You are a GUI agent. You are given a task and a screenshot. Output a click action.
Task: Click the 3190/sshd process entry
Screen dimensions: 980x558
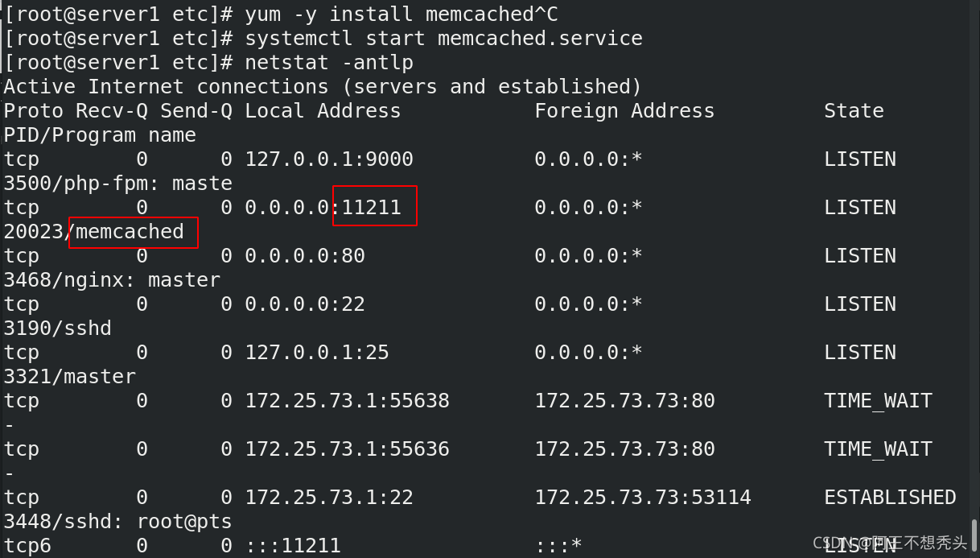58,329
